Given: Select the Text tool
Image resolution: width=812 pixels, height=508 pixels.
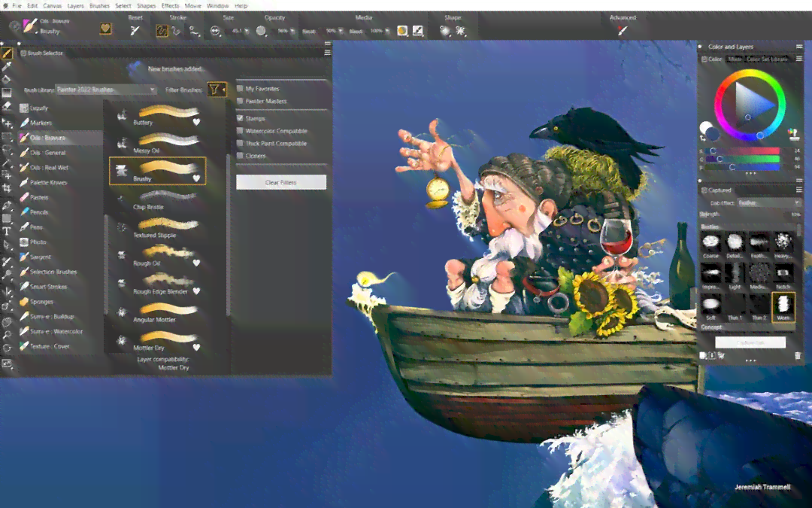Looking at the screenshot, I should (x=6, y=231).
